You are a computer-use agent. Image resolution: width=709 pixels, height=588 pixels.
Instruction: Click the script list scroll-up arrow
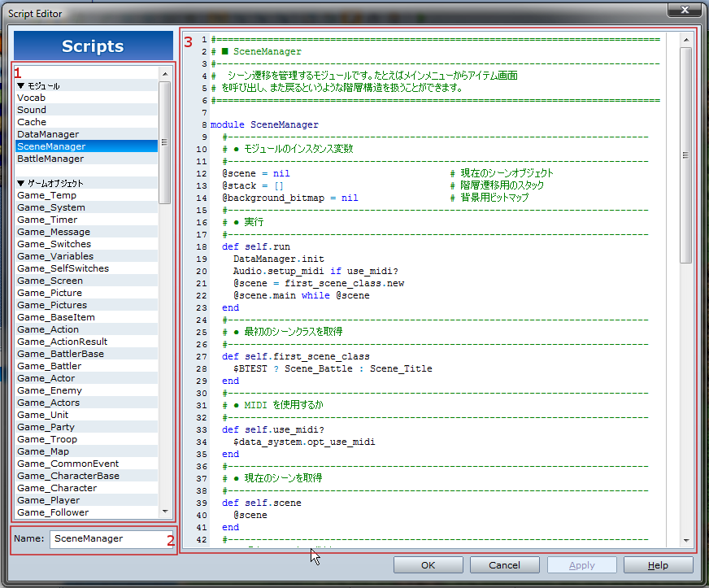click(165, 74)
